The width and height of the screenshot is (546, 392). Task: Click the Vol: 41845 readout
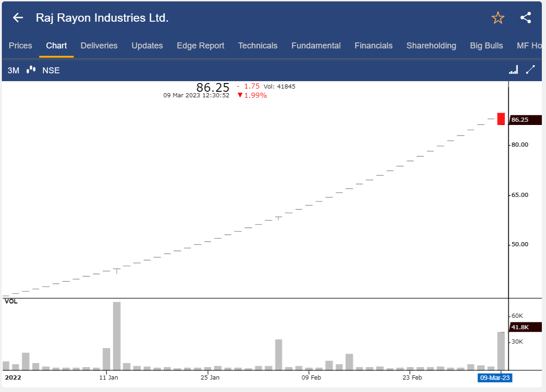click(279, 86)
